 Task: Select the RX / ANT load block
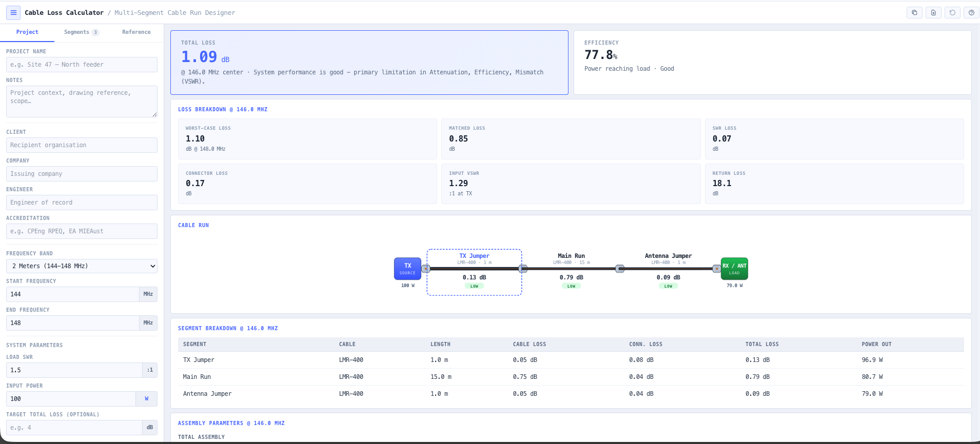coord(734,269)
